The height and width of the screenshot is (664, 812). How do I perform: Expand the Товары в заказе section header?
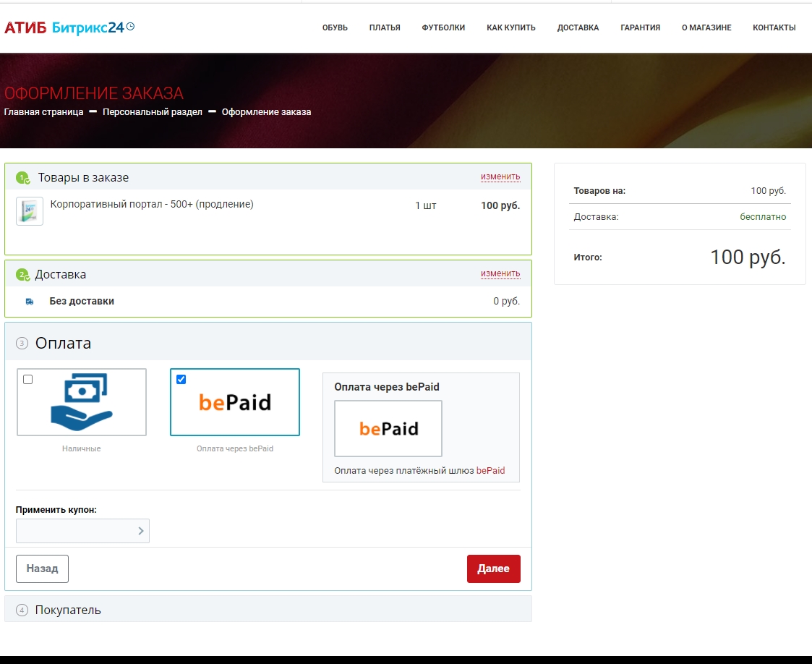tap(268, 177)
